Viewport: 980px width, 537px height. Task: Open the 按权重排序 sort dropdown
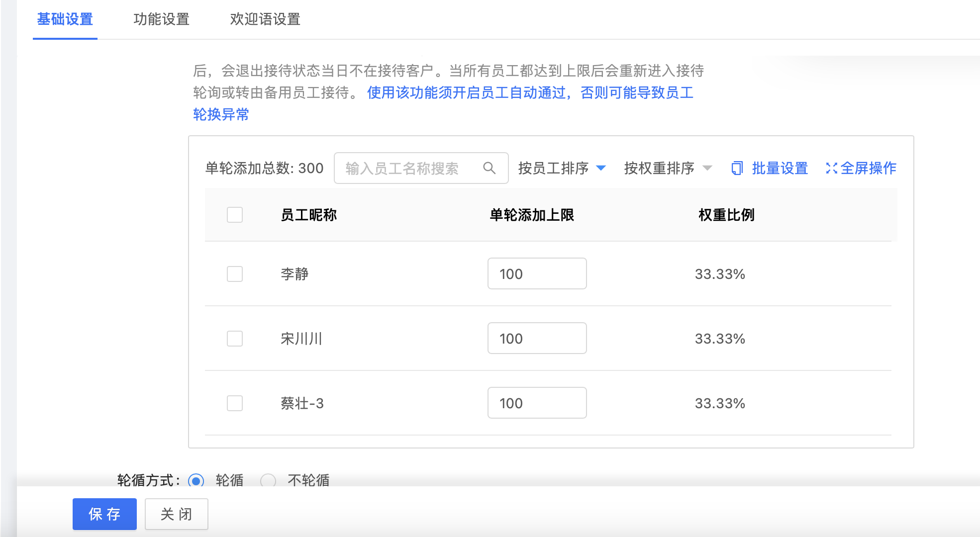668,168
